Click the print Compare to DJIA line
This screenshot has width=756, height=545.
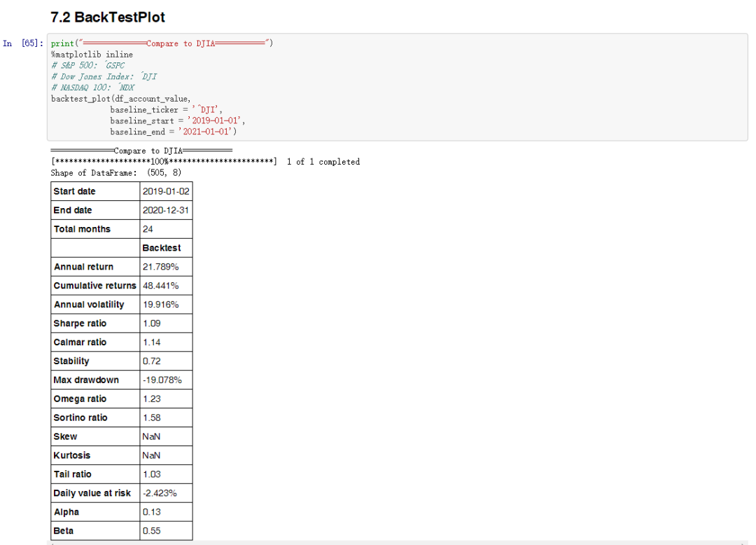click(162, 43)
